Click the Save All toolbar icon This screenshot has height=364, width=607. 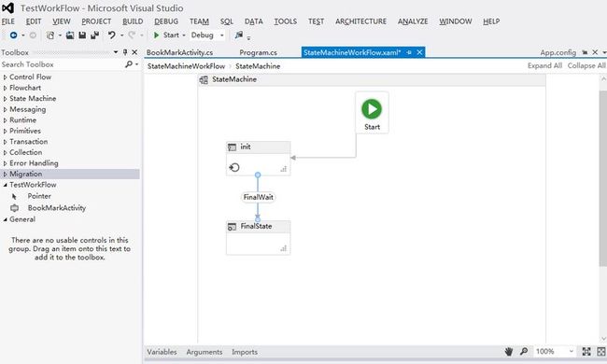(x=94, y=35)
